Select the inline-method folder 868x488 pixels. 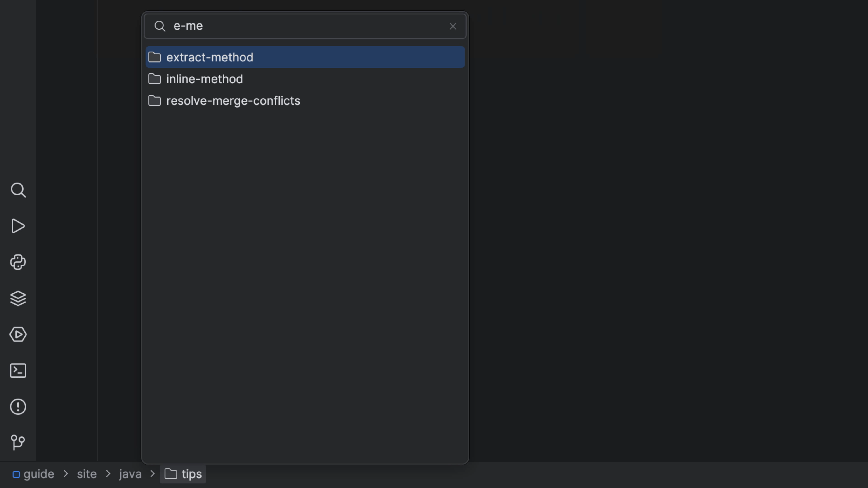(x=205, y=79)
